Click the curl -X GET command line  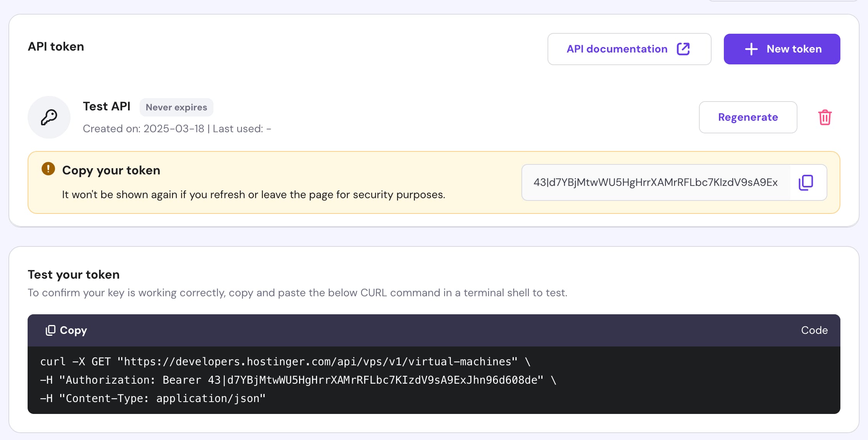coord(285,362)
